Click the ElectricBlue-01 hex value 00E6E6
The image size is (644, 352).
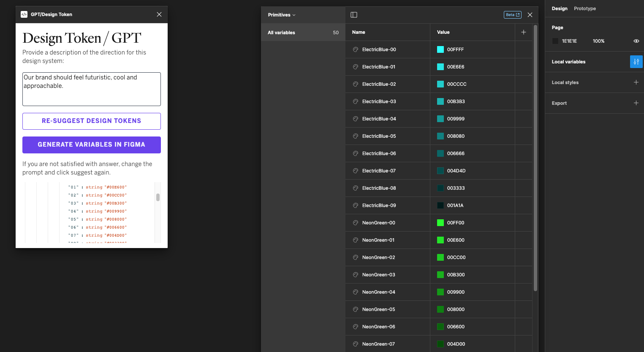[x=456, y=67]
